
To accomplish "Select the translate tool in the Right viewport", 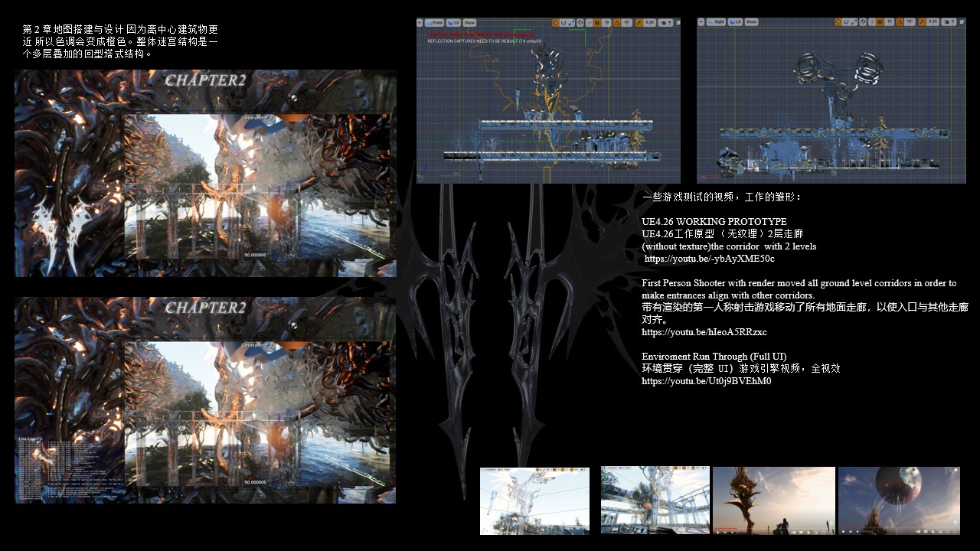I will tap(838, 22).
